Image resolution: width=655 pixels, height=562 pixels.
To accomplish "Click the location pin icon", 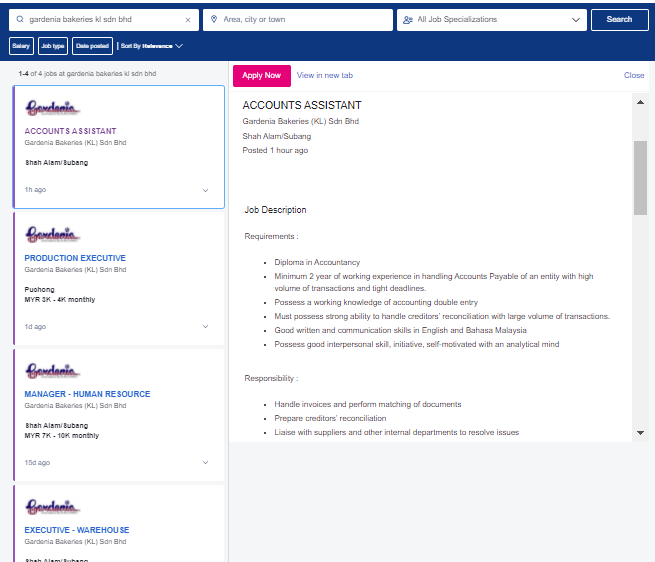I will tap(214, 19).
